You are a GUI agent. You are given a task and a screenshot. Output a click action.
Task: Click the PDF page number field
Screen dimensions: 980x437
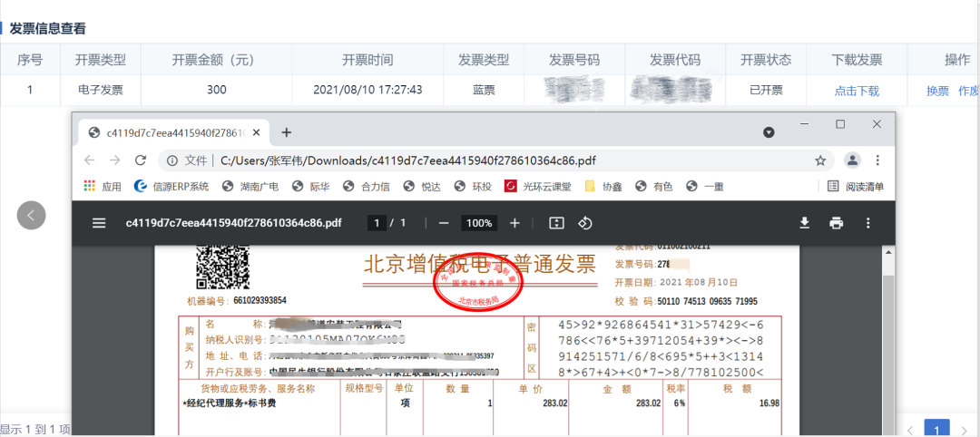(374, 223)
